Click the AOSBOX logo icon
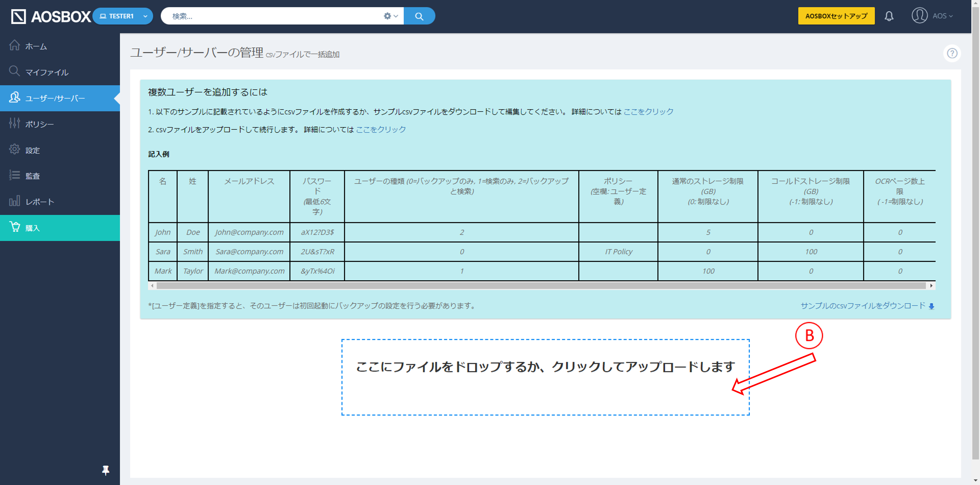Image resolution: width=980 pixels, height=485 pixels. coord(18,16)
